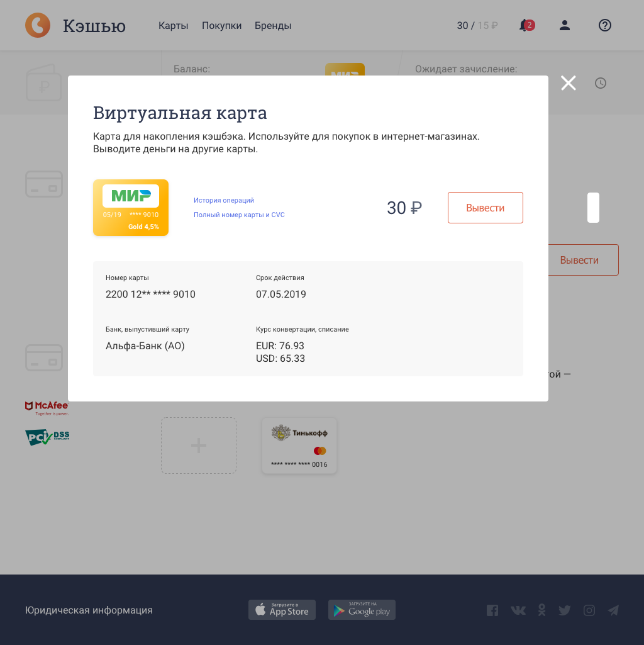
Task: Click the Google Play download badge
Action: click(x=362, y=610)
